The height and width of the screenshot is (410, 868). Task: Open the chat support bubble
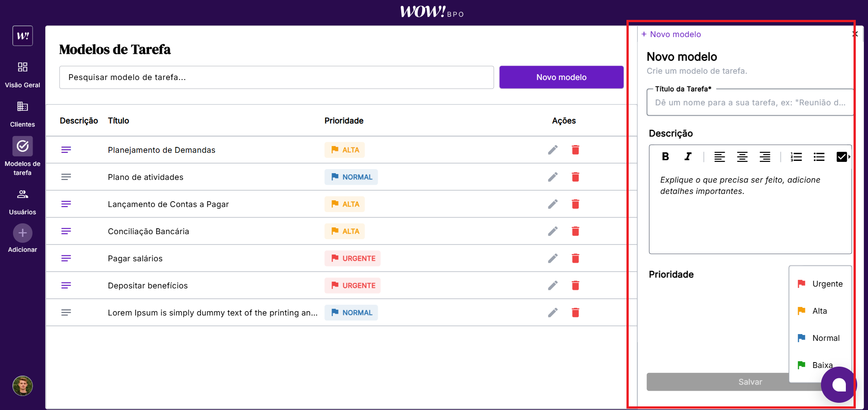[x=839, y=385]
